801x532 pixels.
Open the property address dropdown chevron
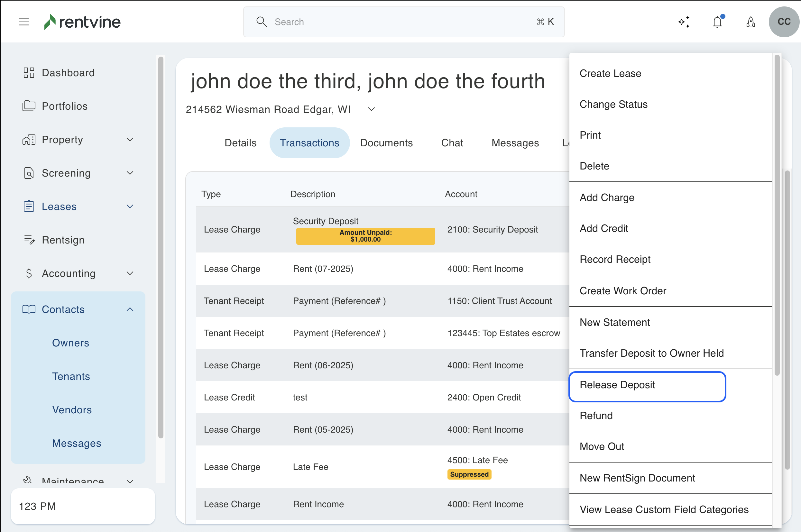372,109
